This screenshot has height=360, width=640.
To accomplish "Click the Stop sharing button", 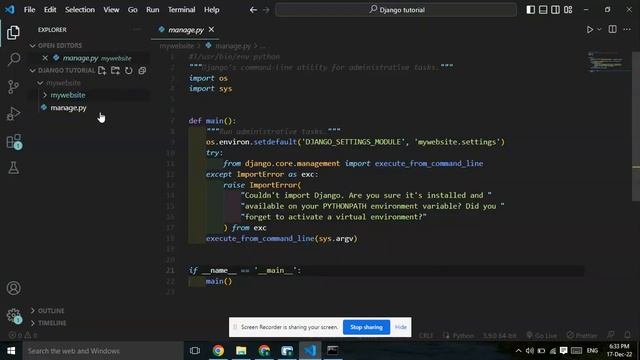I will [366, 327].
